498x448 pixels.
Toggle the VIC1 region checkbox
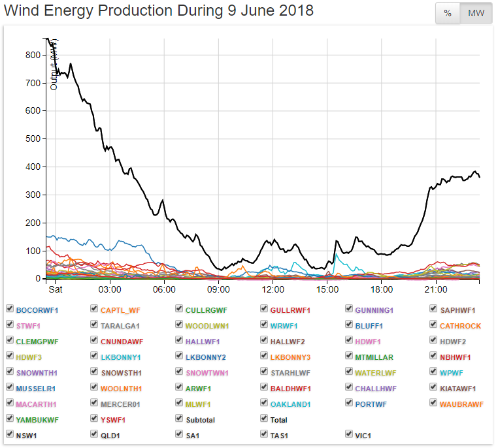click(349, 434)
